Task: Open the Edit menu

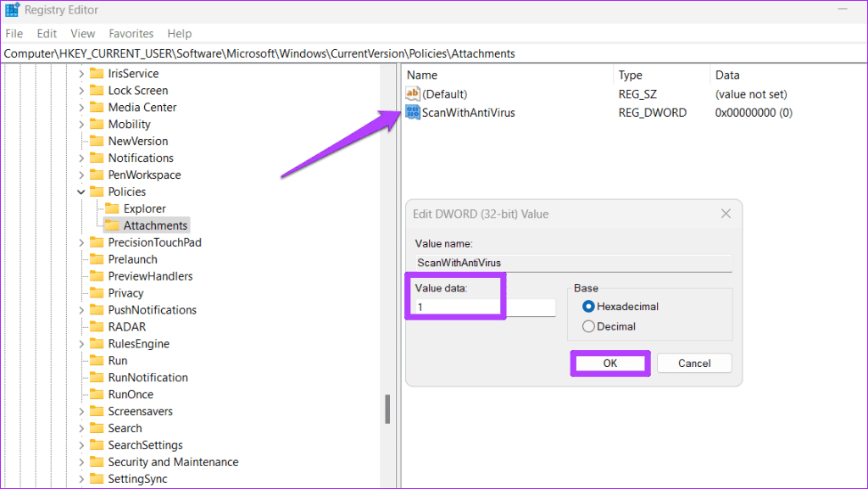Action: 47,33
